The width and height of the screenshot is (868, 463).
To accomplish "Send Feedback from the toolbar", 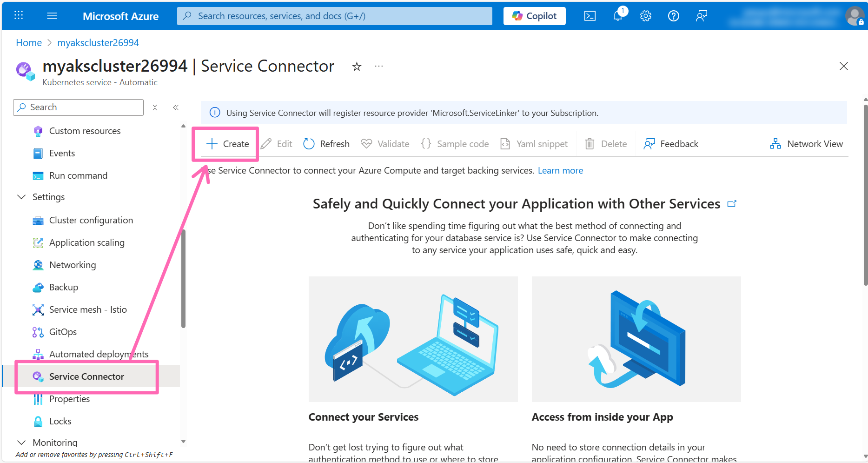I will click(x=671, y=144).
